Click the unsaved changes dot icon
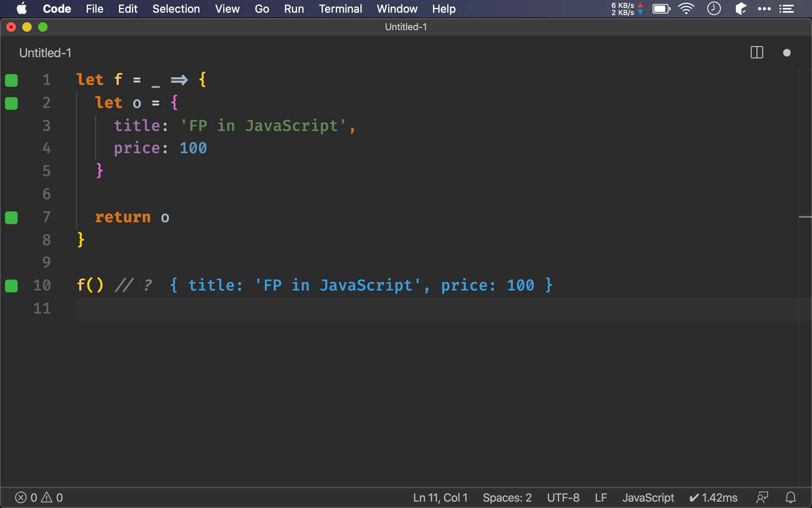 [x=787, y=53]
